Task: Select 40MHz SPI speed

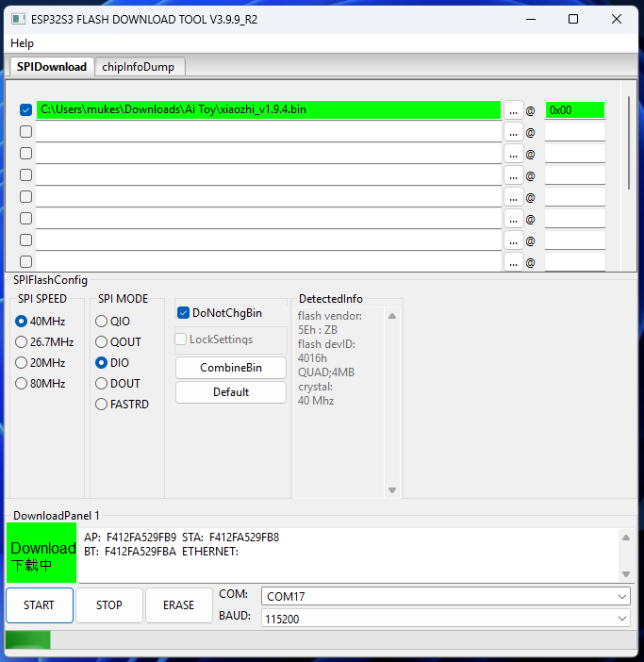Action: point(41,322)
